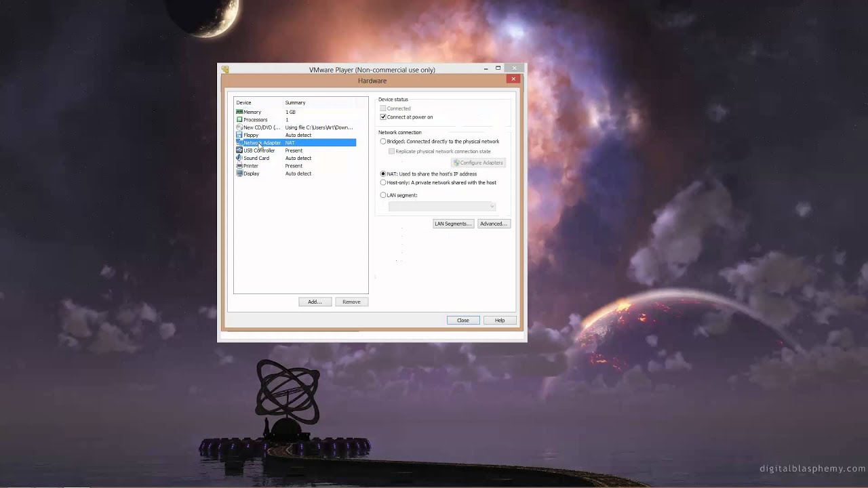
Task: Select the Network Adapter row label
Action: [x=262, y=142]
